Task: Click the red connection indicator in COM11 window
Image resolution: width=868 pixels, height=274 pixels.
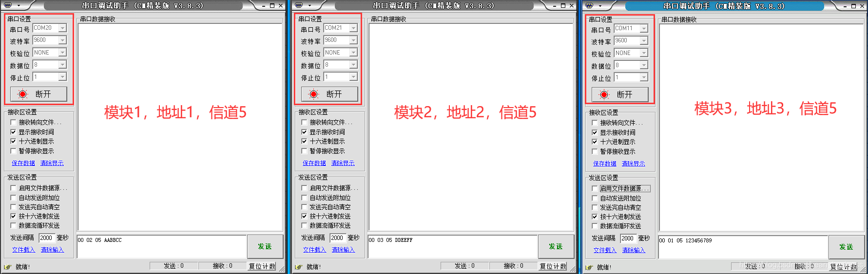Action: click(x=604, y=94)
